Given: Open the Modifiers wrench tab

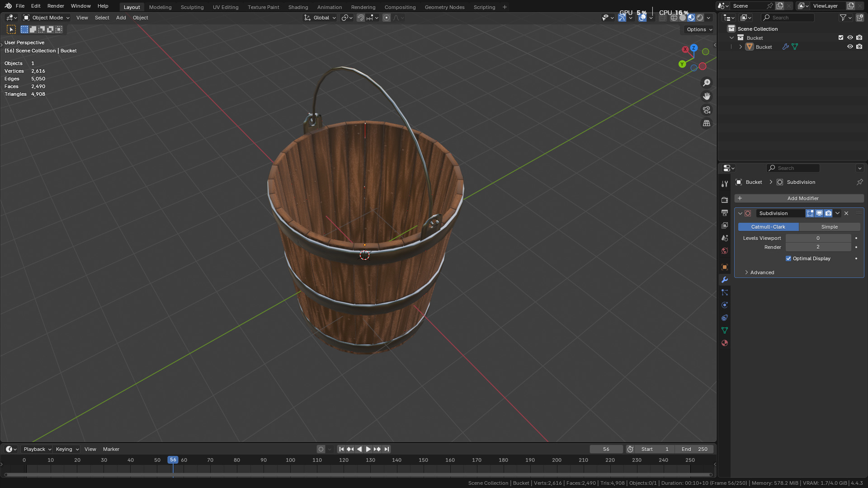Looking at the screenshot, I should click(725, 280).
